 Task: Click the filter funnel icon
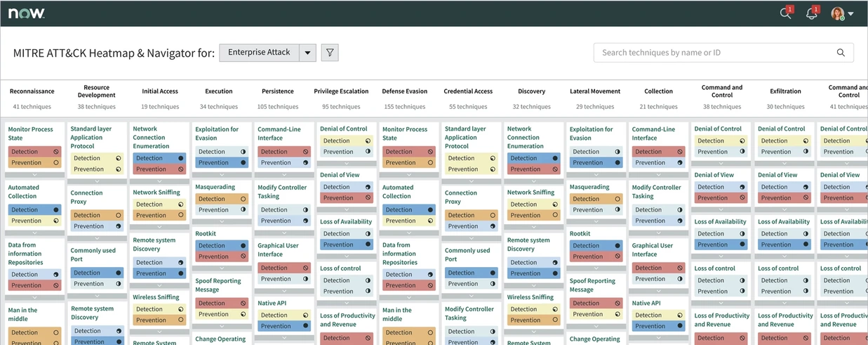[x=330, y=53]
